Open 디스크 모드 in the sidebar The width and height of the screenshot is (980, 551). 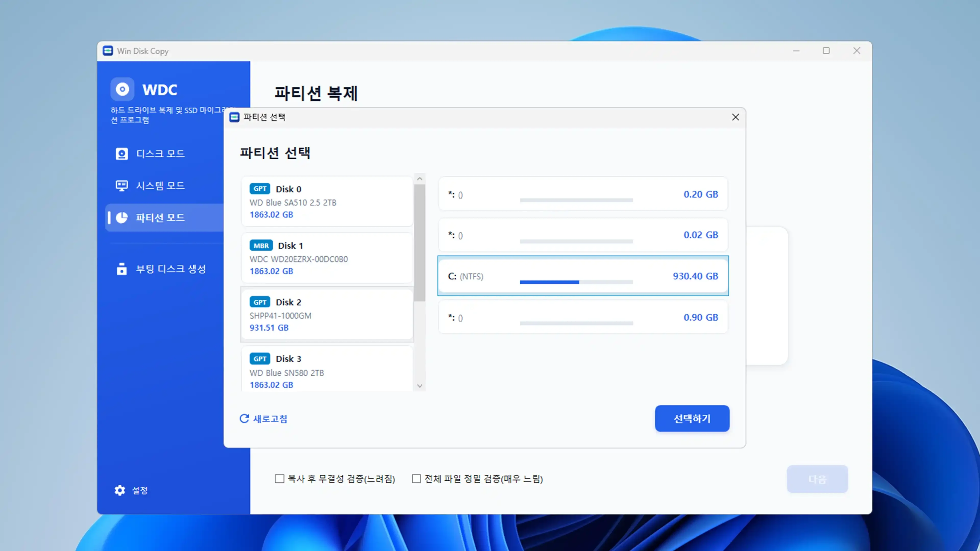pos(160,154)
